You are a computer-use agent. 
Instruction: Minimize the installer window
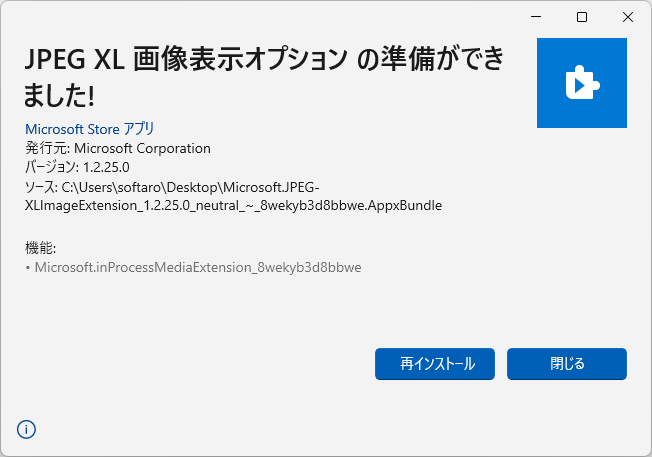[536, 17]
